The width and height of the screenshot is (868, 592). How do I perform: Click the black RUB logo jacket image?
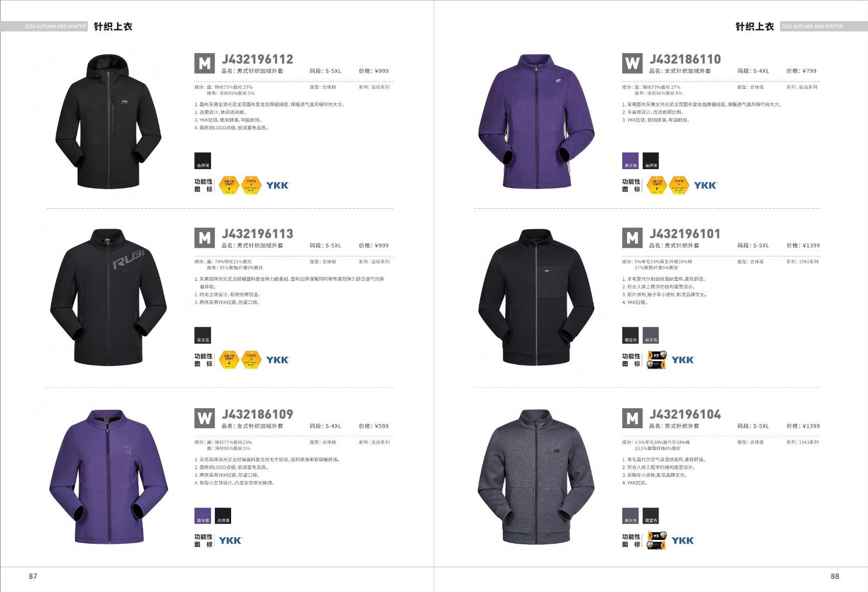pos(108,297)
